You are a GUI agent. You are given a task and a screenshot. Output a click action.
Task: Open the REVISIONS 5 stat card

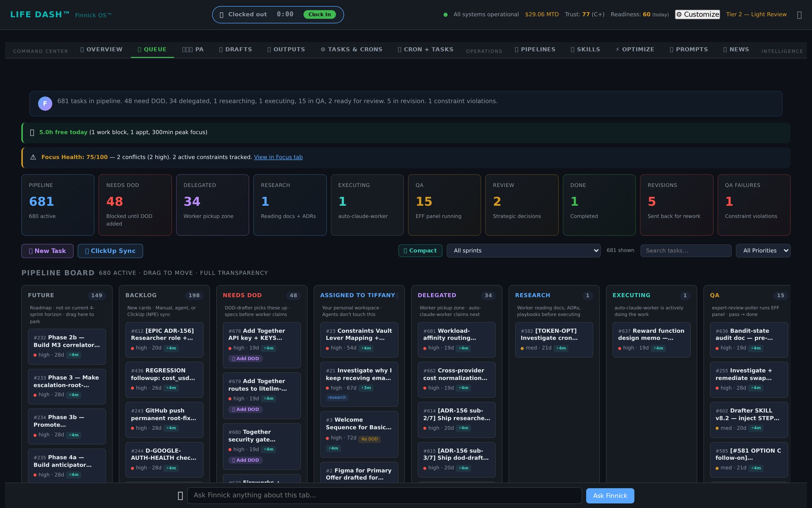(677, 205)
